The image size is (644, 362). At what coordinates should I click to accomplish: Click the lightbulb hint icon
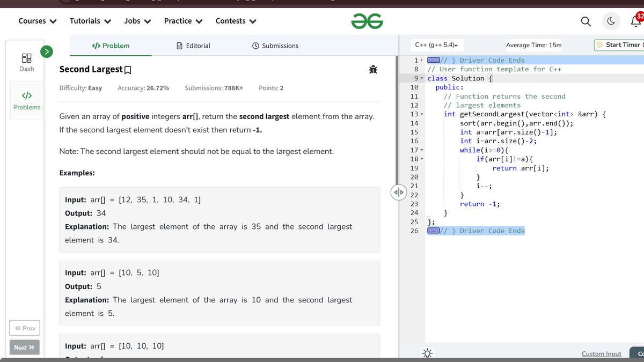(x=427, y=353)
